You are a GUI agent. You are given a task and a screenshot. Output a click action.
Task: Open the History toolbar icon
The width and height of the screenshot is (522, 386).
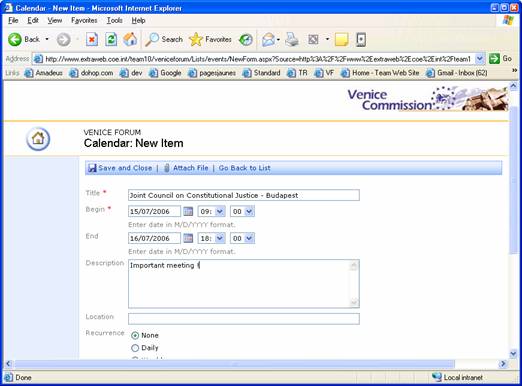(246, 40)
